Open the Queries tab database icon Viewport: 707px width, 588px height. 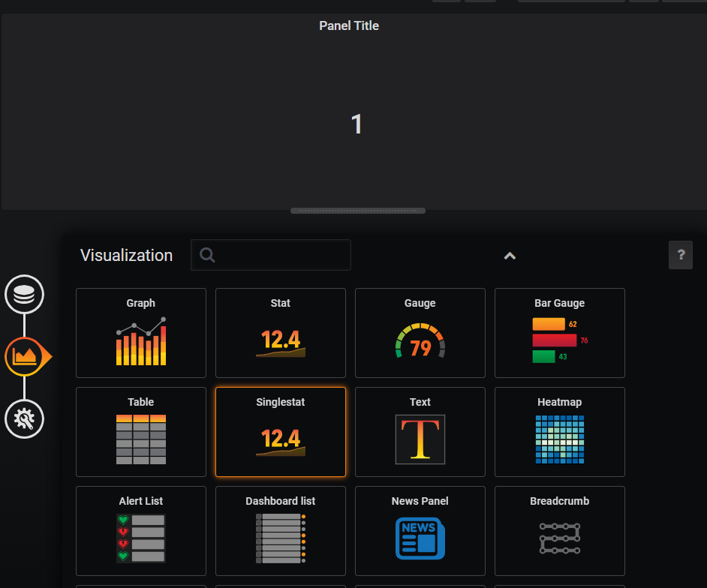point(24,294)
